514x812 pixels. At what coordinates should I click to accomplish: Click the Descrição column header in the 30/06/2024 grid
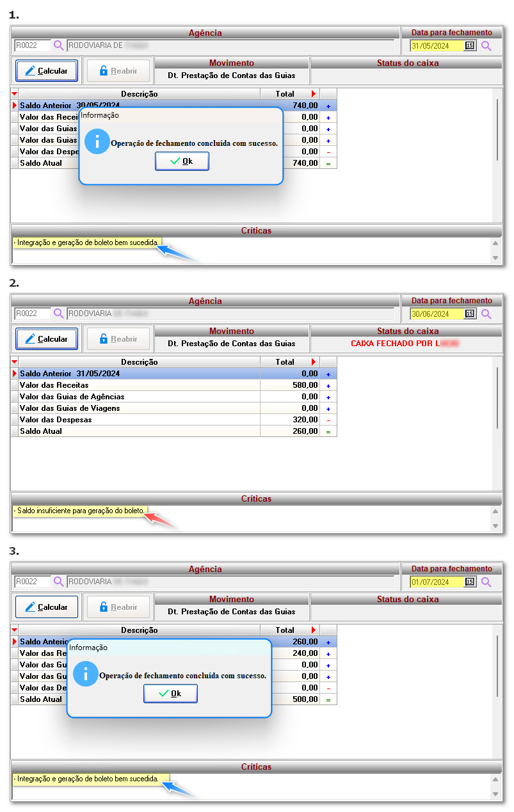(x=140, y=362)
